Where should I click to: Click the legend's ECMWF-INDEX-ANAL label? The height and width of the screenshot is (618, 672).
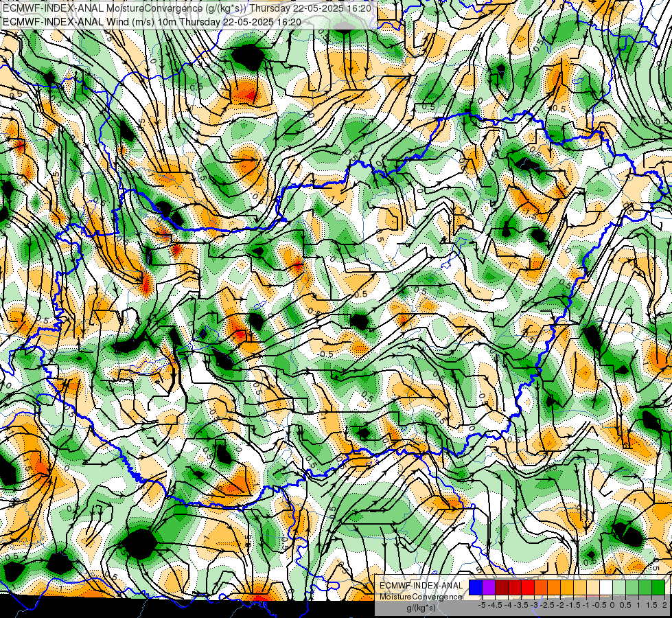pos(421,586)
